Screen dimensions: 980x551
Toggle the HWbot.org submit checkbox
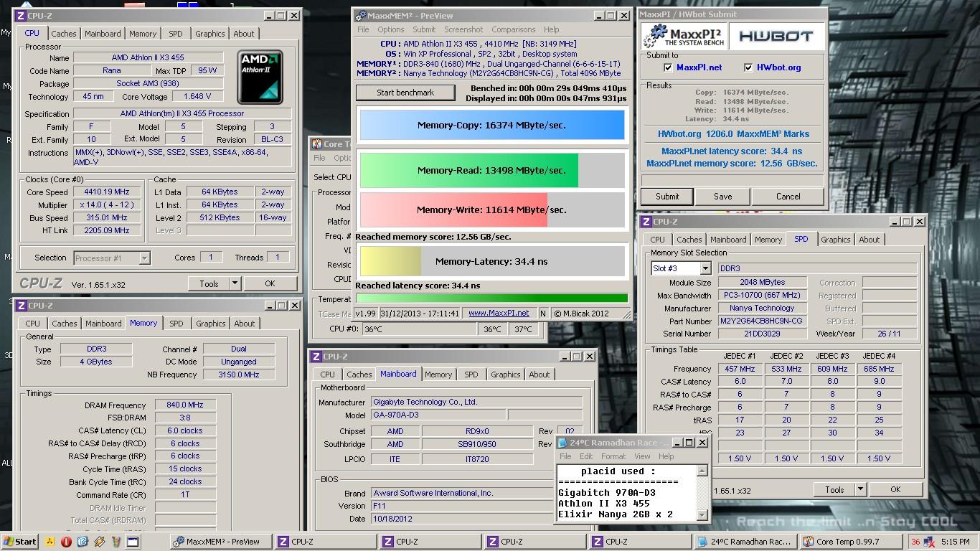[x=748, y=67]
